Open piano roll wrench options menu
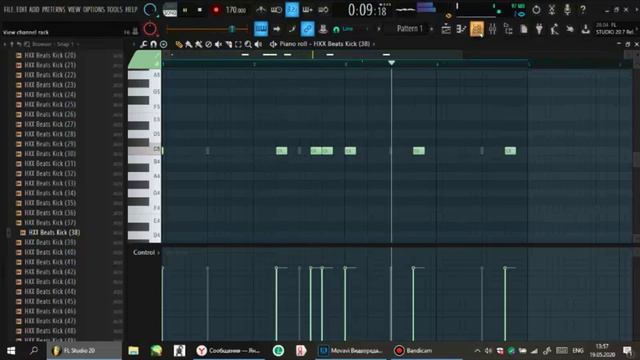 coord(143,44)
